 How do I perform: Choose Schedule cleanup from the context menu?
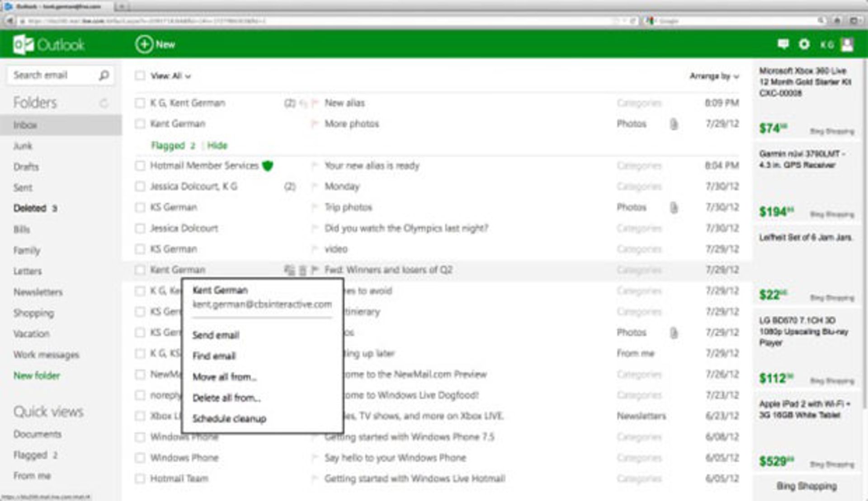point(229,419)
